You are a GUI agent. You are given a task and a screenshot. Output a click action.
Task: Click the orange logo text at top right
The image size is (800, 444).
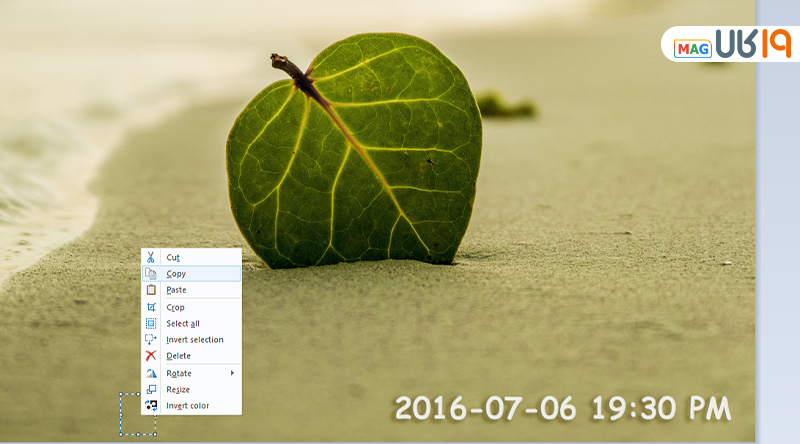click(x=752, y=44)
